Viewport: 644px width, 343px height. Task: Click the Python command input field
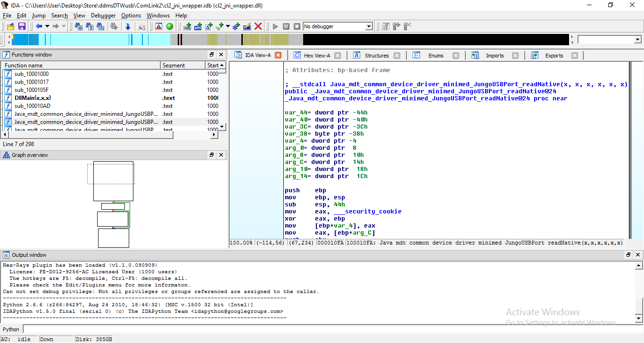[x=333, y=329]
